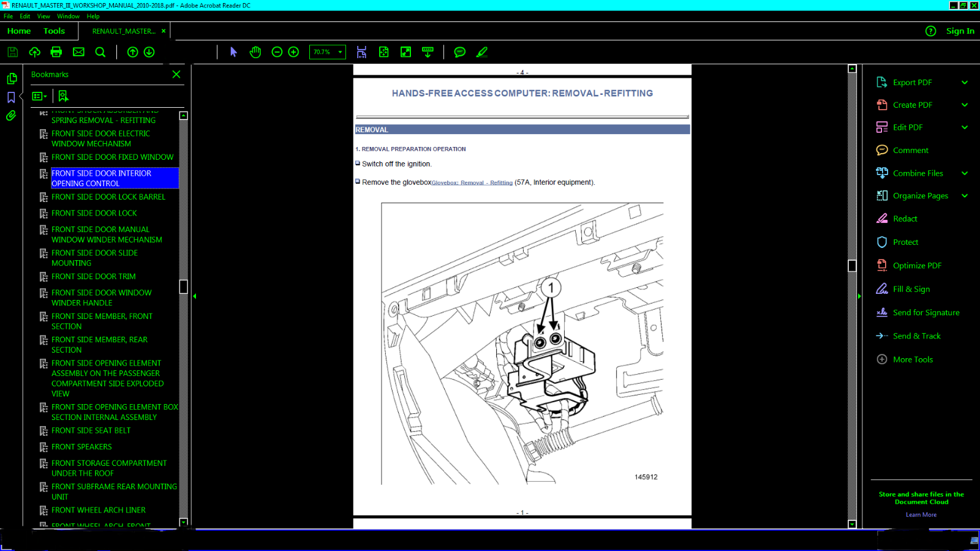The height and width of the screenshot is (551, 980).
Task: Open bookmarks options menu dropdown
Action: (x=39, y=96)
